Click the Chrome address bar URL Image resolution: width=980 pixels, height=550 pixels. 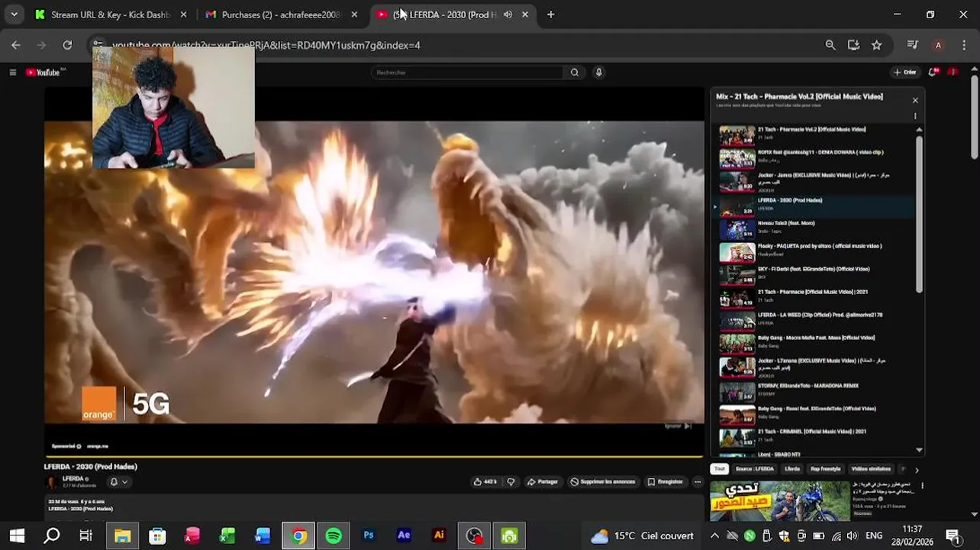tap(266, 45)
